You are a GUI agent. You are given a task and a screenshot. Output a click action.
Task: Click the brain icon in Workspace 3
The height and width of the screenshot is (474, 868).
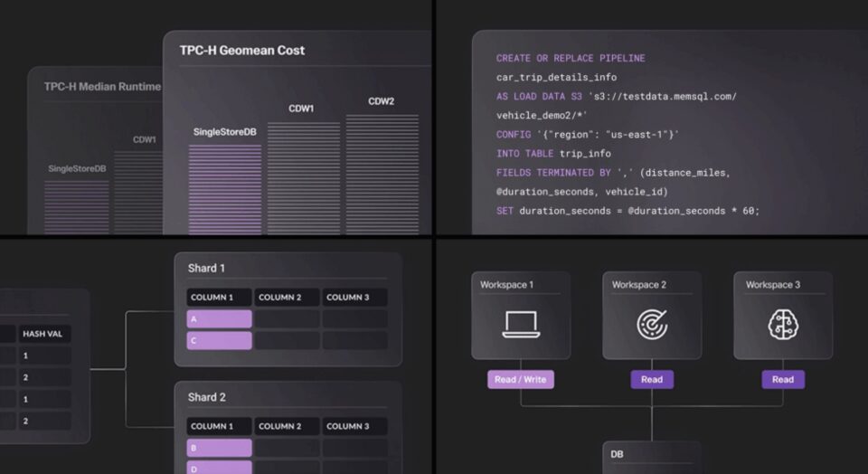(x=783, y=324)
